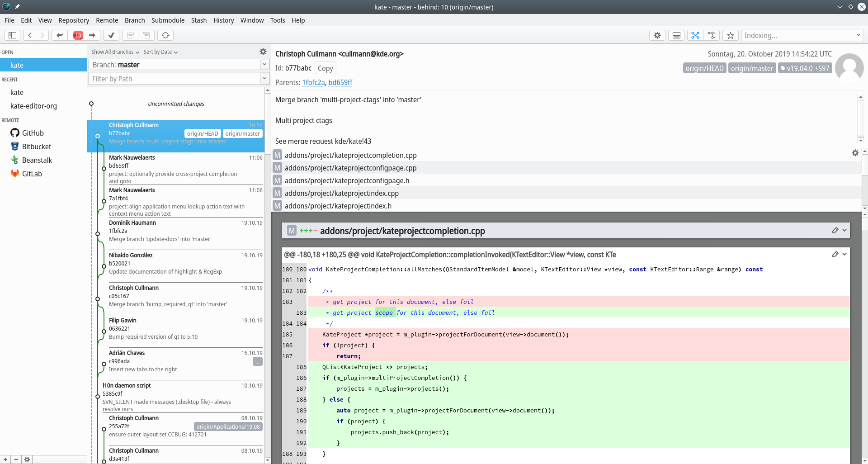This screenshot has width=868, height=464.
Task: Click the Pop Stash toolbar button
Action: pos(146,35)
